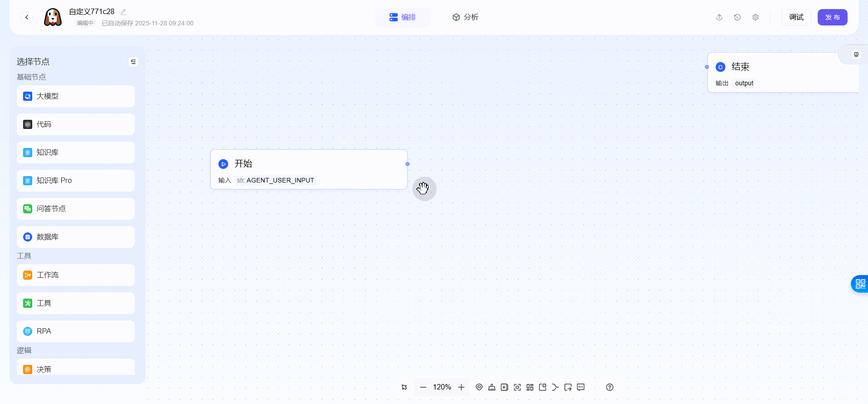
Task: Click the 调试 debug button
Action: 796,17
